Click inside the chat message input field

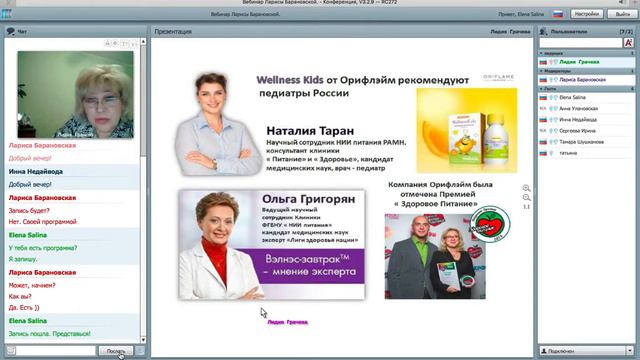[56, 351]
